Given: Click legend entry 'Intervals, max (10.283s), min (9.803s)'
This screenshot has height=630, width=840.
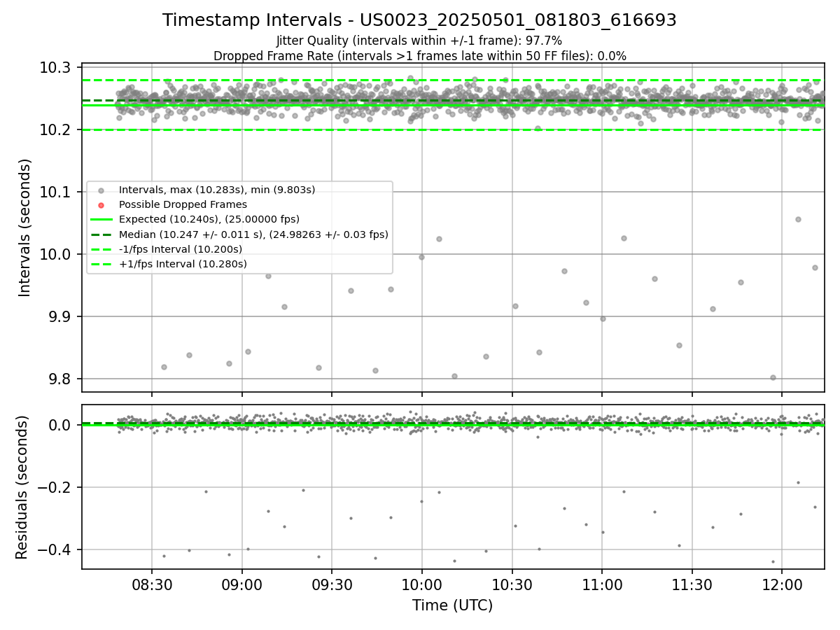Looking at the screenshot, I should pos(217,190).
